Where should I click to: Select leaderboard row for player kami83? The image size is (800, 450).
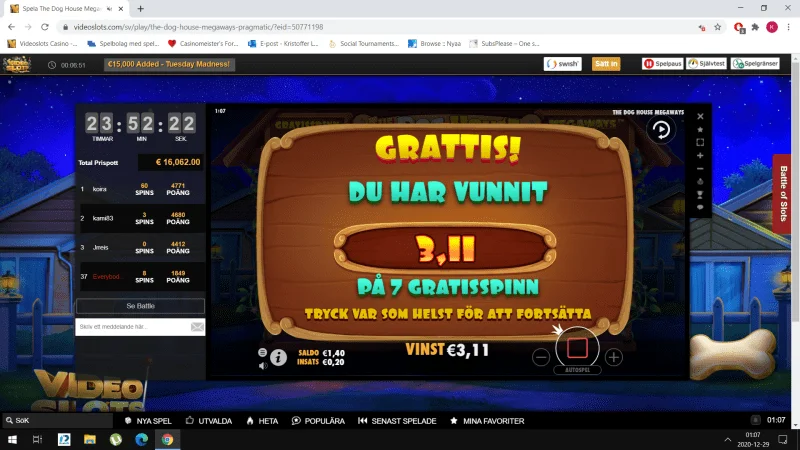(140, 218)
